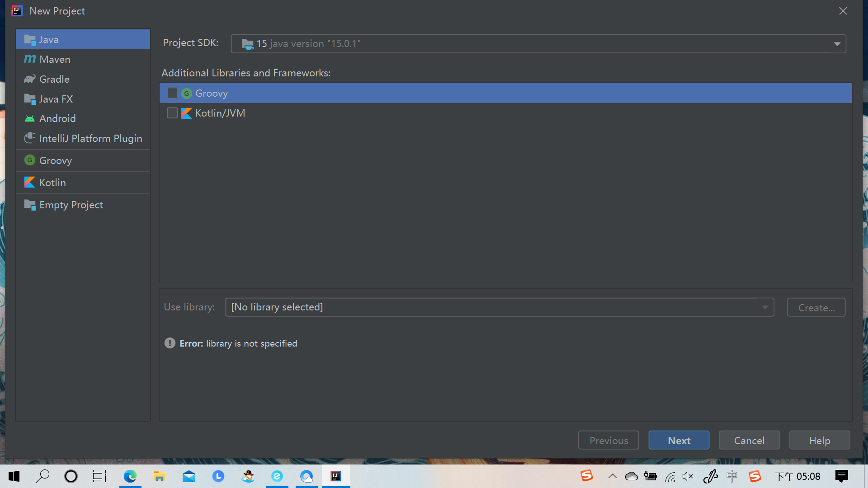868x488 pixels.
Task: Click the Use library input field
Action: [x=500, y=307]
